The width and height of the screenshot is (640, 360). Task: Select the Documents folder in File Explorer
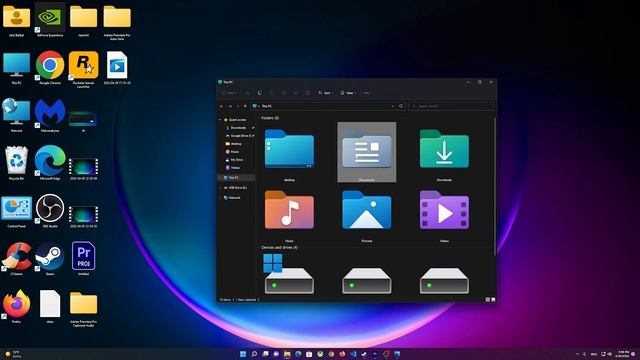pos(367,152)
